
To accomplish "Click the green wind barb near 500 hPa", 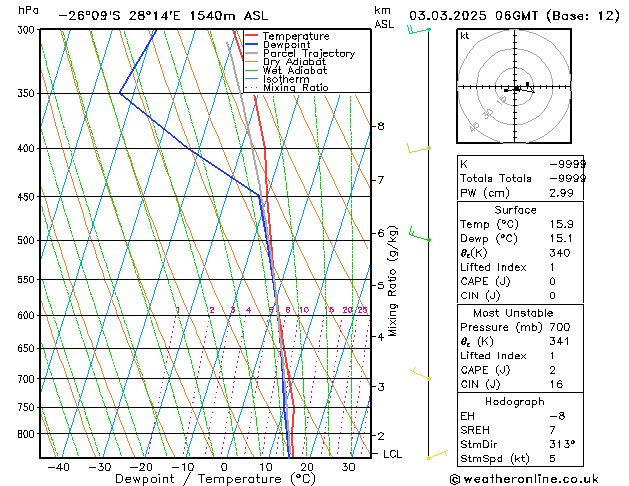I will point(420,234).
